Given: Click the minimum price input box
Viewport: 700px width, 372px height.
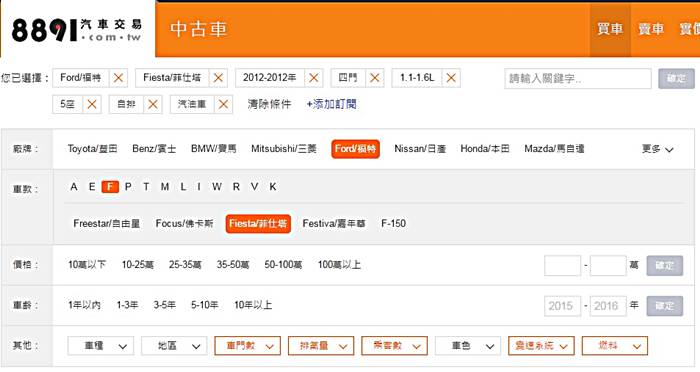Looking at the screenshot, I should 562,266.
